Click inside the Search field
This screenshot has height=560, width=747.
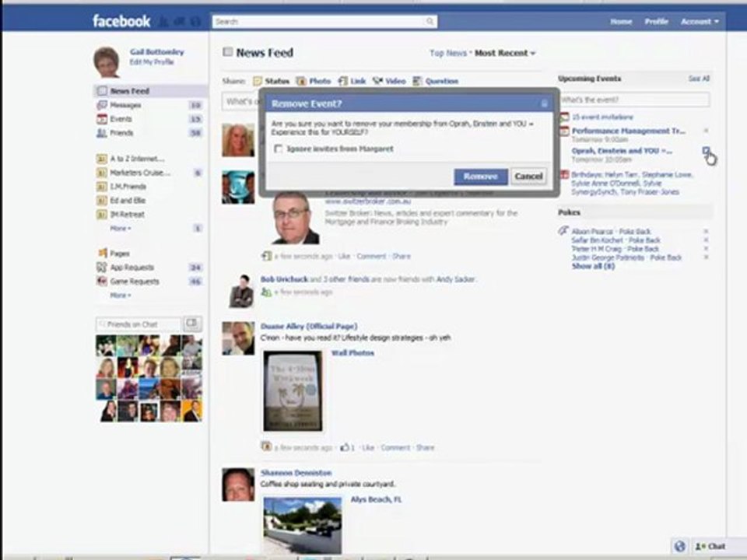324,22
